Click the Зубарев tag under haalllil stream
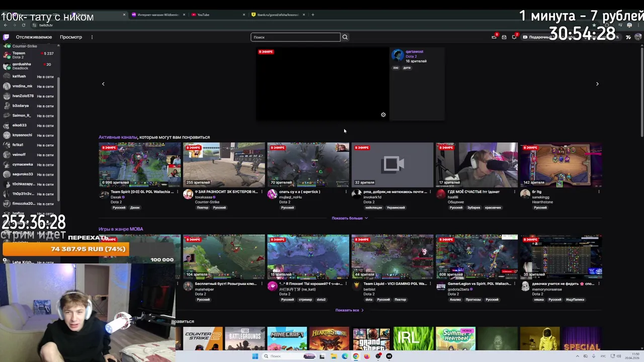 click(473, 208)
